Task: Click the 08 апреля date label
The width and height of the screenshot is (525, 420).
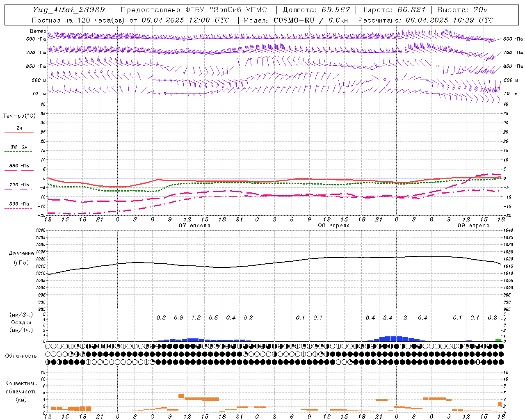Action: 334,226
